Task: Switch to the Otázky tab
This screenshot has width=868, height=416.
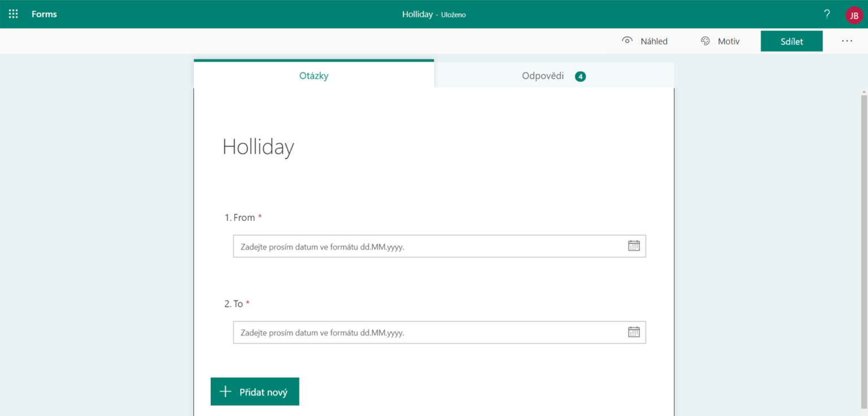Action: pos(314,76)
